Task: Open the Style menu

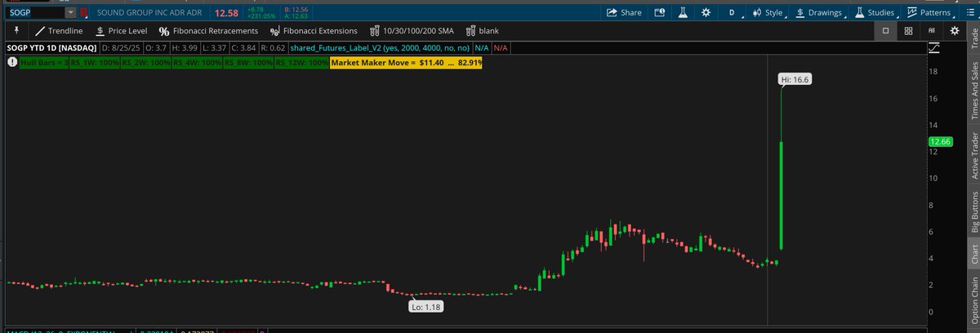Action: tap(768, 12)
